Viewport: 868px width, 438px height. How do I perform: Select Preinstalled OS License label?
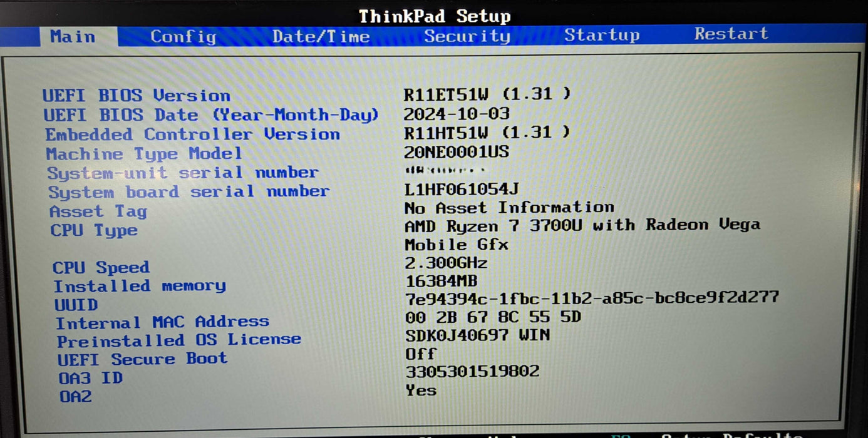179,341
